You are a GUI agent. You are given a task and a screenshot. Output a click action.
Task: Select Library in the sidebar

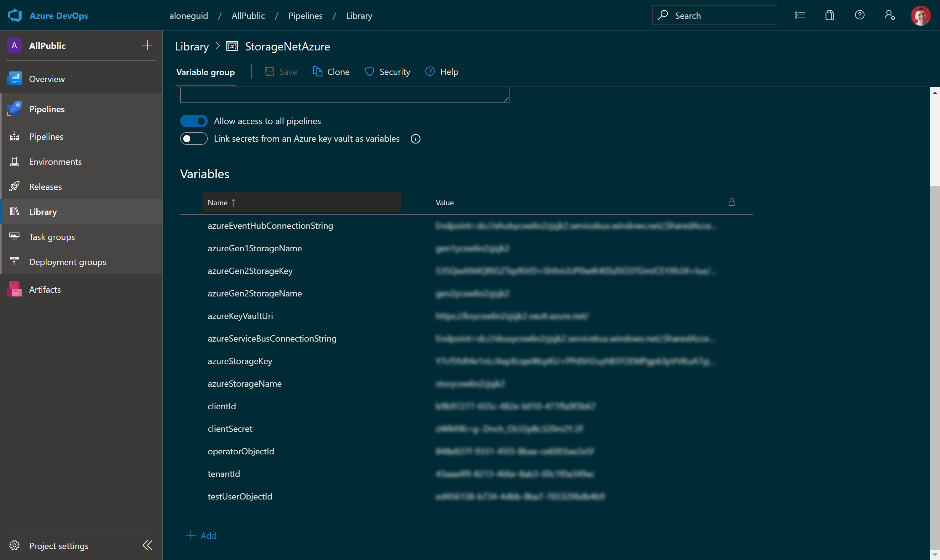click(x=81, y=212)
